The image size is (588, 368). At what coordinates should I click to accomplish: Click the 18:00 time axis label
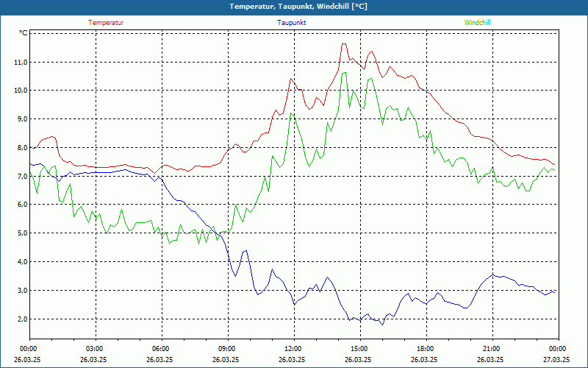(427, 349)
